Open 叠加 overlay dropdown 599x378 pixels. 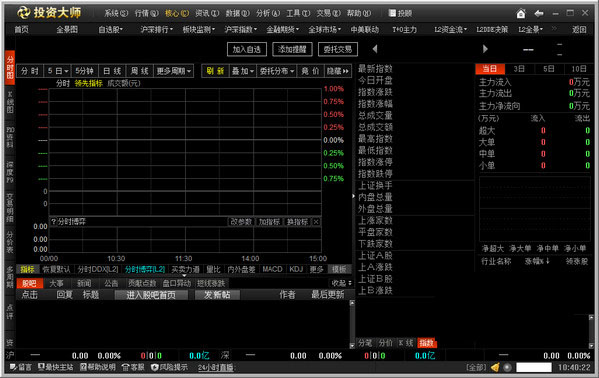pos(243,71)
